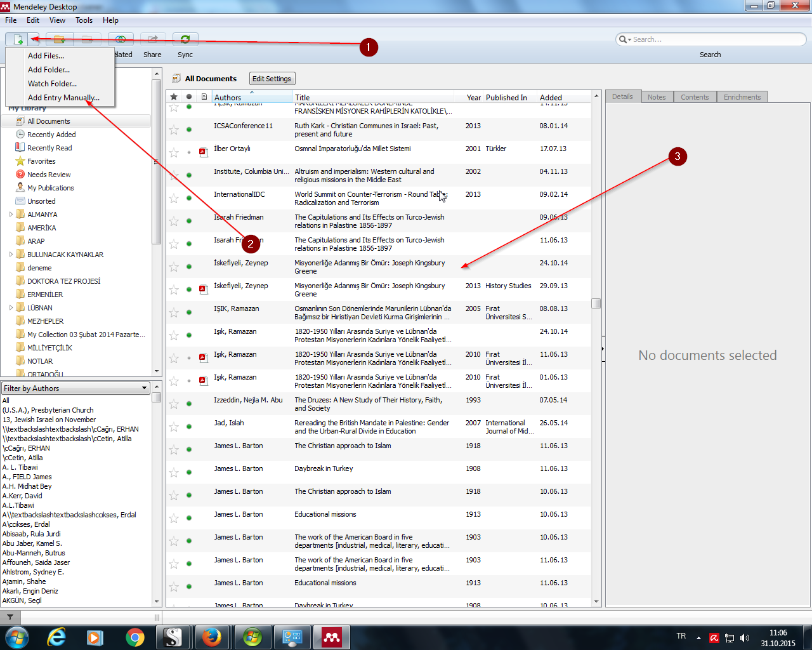Open the Tools menu
812x650 pixels.
(84, 20)
